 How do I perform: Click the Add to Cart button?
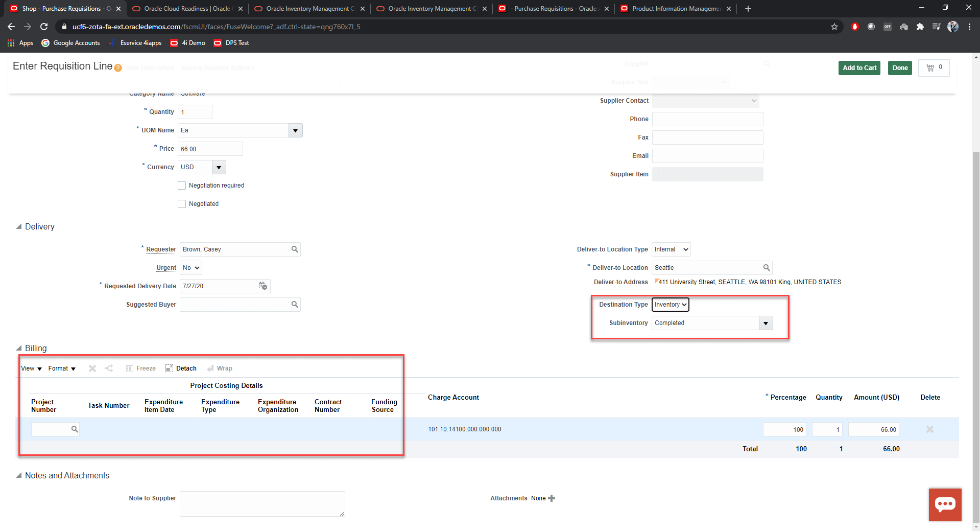point(859,68)
